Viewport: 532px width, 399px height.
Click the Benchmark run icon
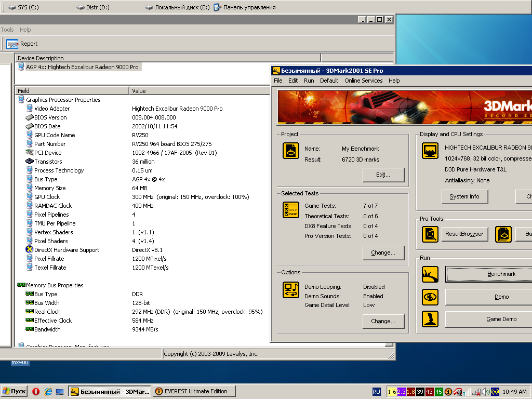click(x=430, y=274)
